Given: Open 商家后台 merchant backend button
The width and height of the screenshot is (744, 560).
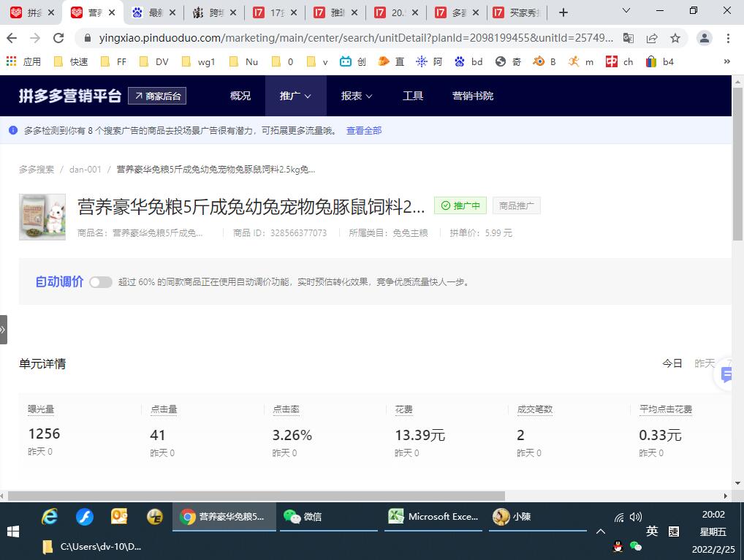Looking at the screenshot, I should (x=157, y=96).
